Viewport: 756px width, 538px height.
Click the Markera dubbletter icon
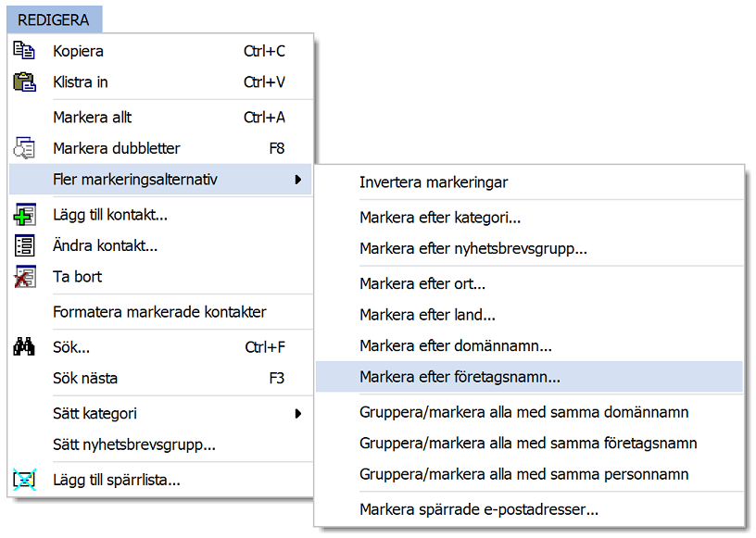(24, 148)
